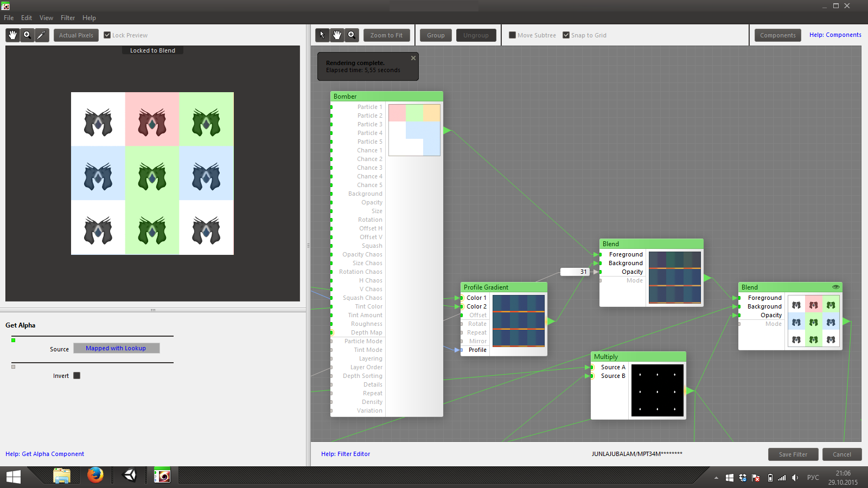Select the preview zoom magnifier tool
Viewport: 868px width, 488px height.
(x=27, y=35)
